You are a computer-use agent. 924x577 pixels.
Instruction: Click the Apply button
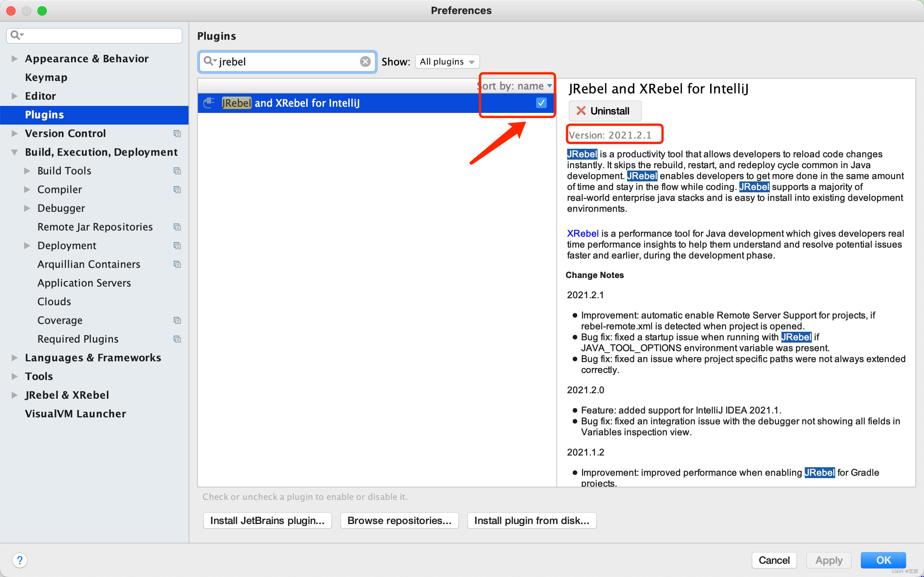(x=829, y=560)
